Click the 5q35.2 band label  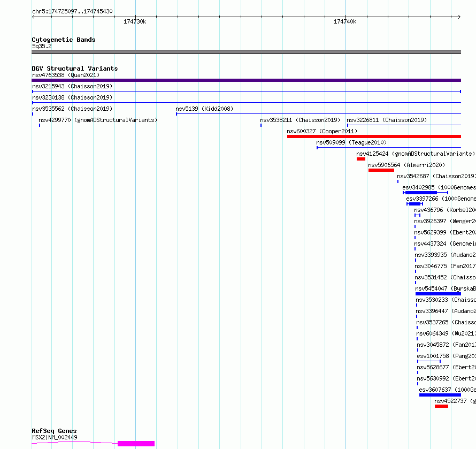(42, 46)
